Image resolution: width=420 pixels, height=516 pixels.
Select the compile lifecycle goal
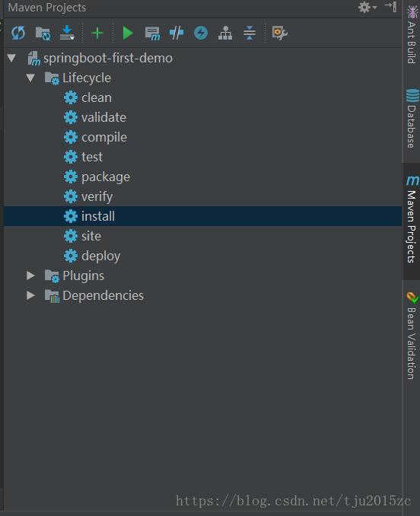[104, 138]
